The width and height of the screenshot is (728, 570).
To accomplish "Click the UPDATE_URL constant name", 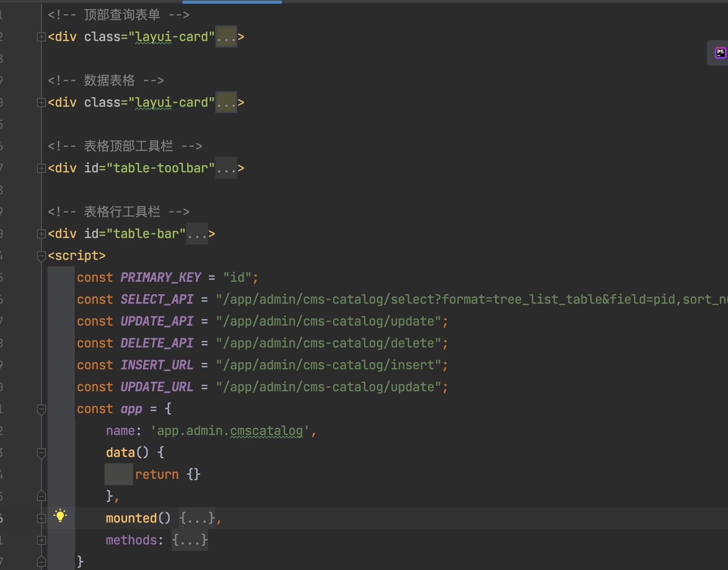I will [157, 387].
